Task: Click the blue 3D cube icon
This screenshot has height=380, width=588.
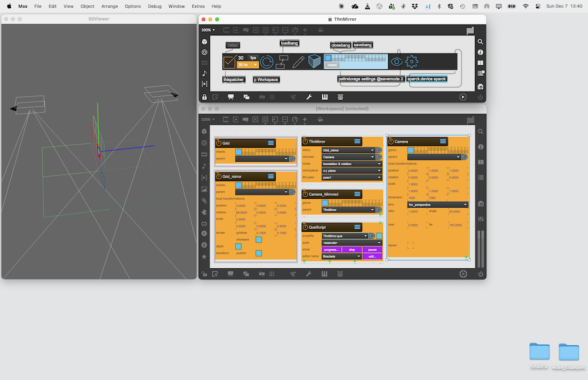Action: pos(315,61)
